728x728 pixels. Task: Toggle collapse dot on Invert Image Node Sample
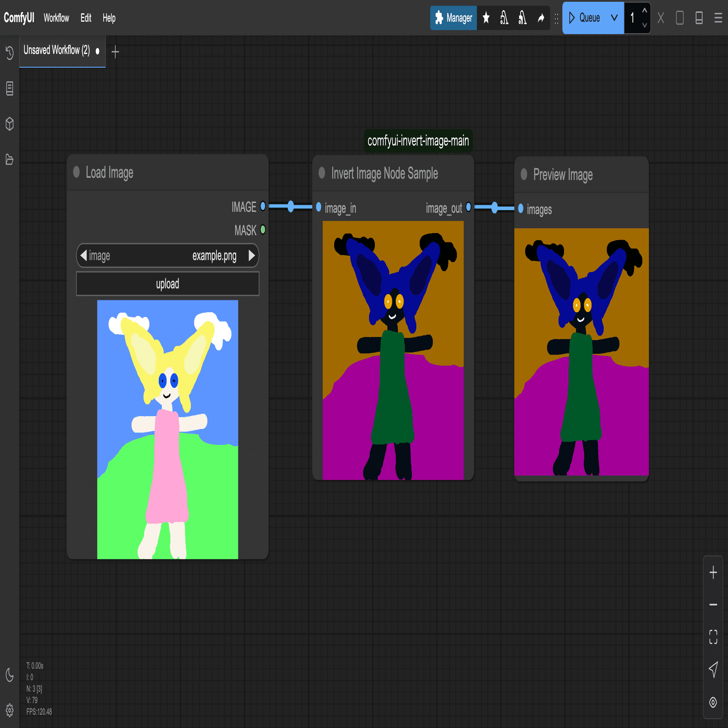point(322,172)
